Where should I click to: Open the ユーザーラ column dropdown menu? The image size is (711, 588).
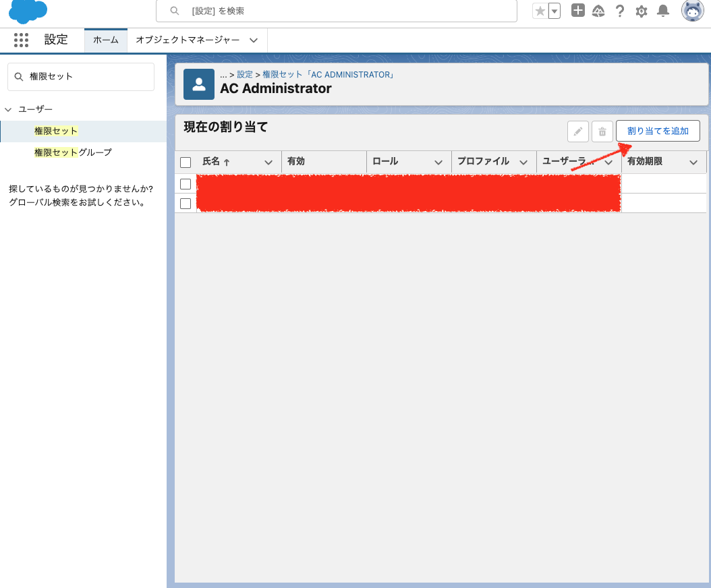[x=608, y=163]
